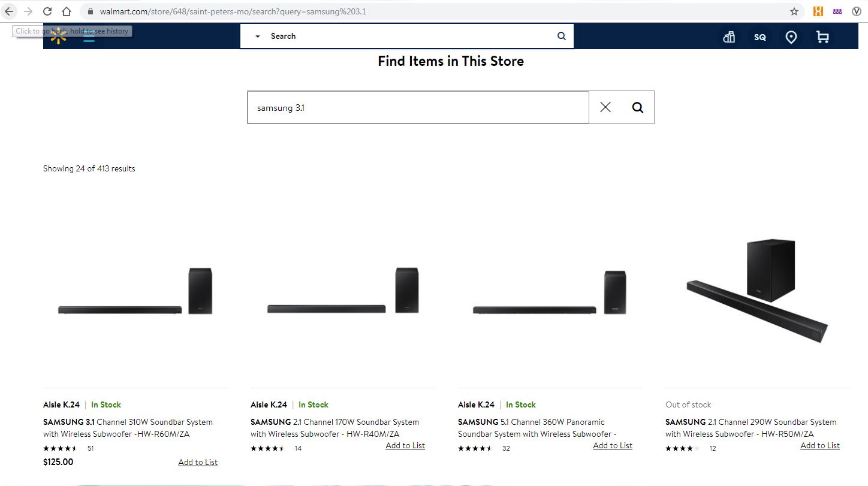868x486 pixels.
Task: Click the SQ account icon
Action: point(759,37)
